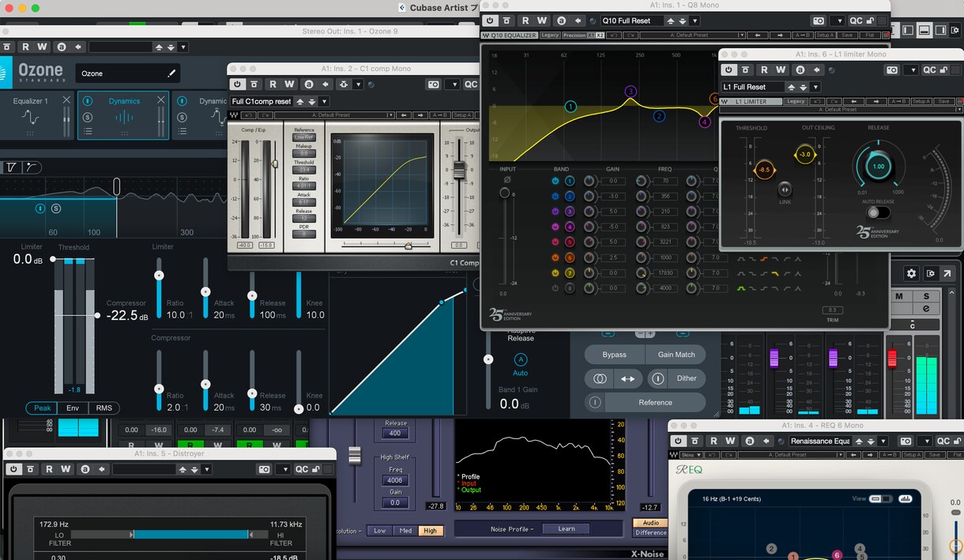Open Skins dropdown in REQ toolbar

click(x=689, y=455)
